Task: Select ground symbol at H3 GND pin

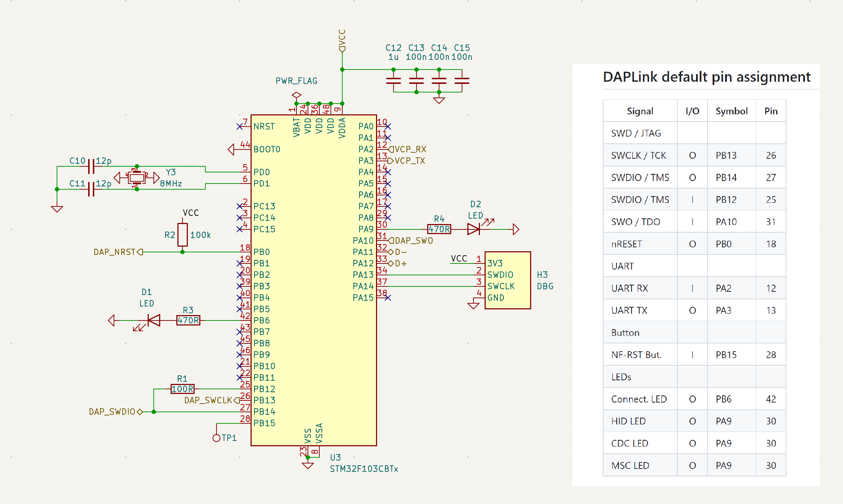Action: pos(473,305)
